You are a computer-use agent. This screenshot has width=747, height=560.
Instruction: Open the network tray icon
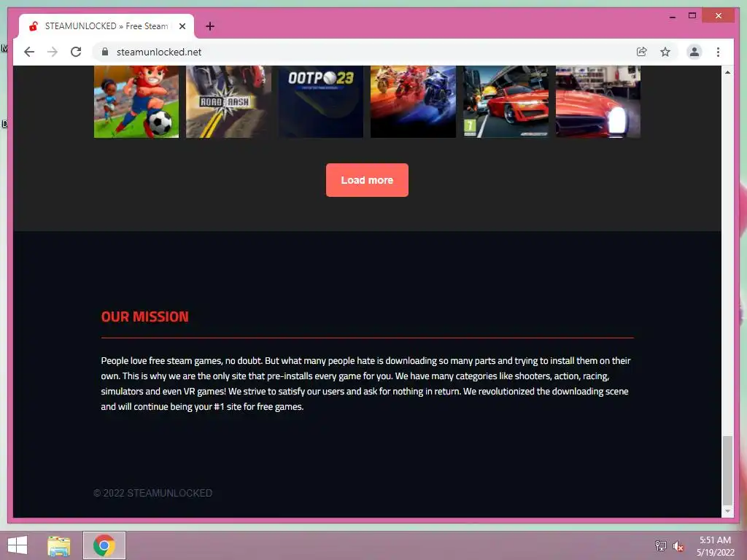(660, 545)
